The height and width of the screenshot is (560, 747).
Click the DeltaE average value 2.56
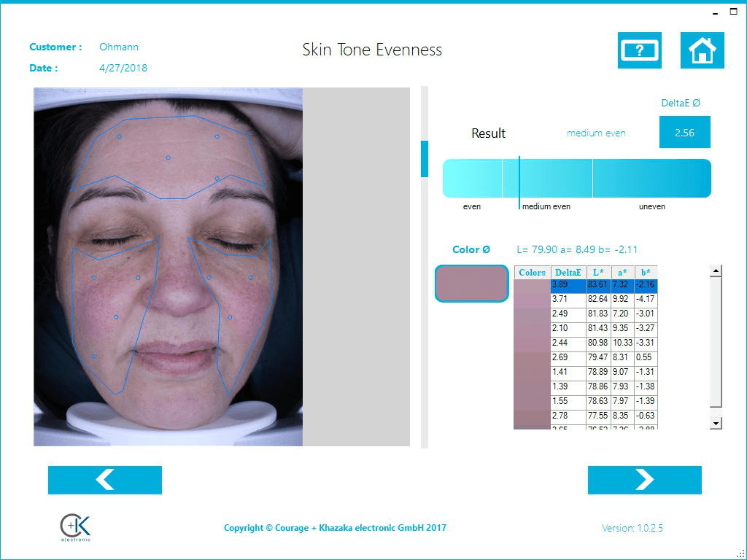(x=684, y=133)
